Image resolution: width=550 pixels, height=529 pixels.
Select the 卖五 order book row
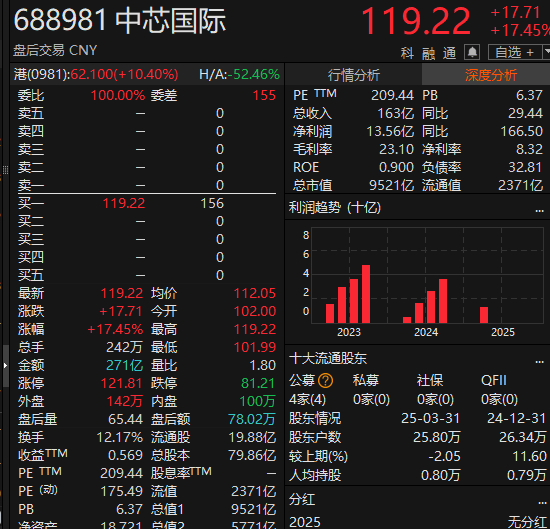pos(147,113)
